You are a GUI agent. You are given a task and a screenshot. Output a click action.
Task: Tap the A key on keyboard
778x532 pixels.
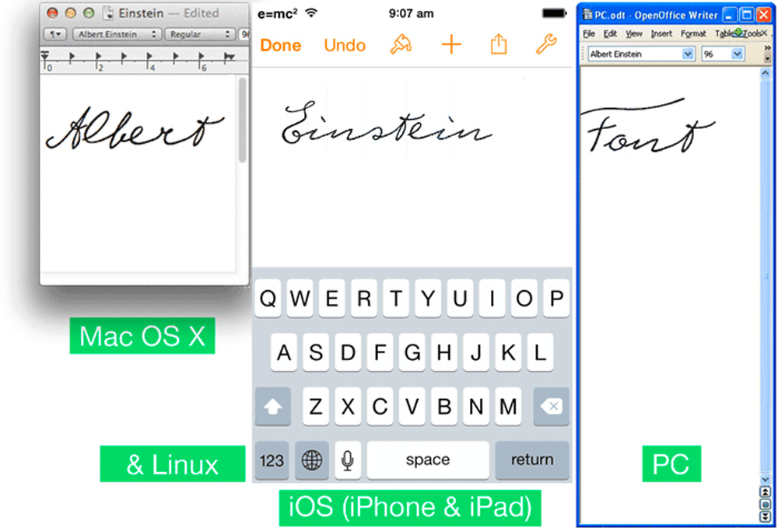point(284,352)
